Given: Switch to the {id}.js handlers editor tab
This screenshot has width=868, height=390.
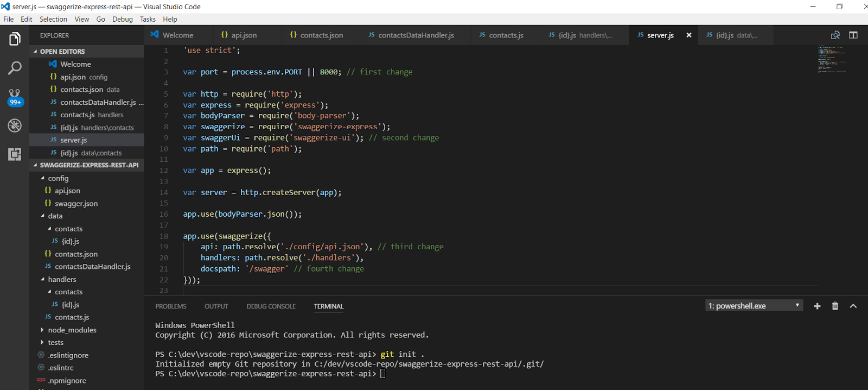Looking at the screenshot, I should point(585,35).
